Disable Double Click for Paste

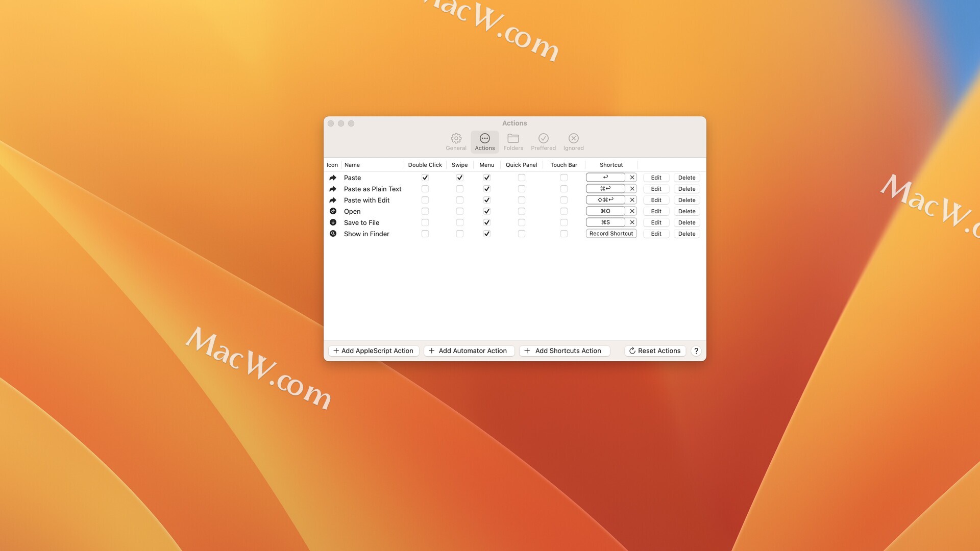(x=425, y=178)
